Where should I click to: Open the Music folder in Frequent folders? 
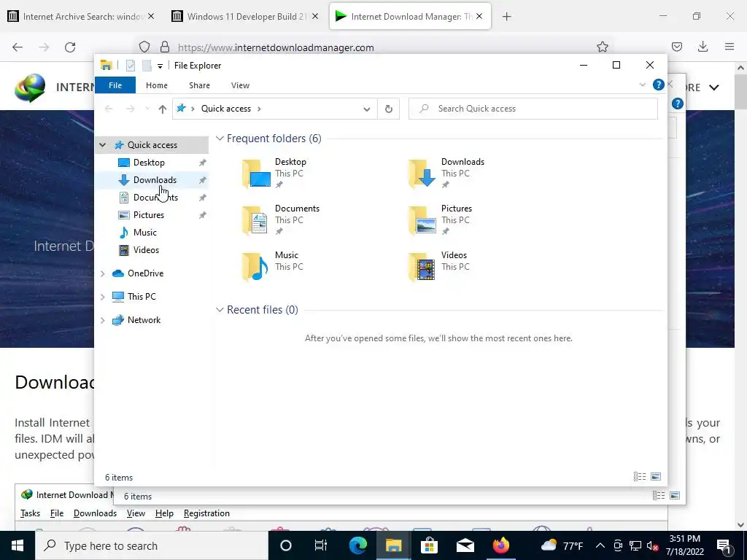[273, 267]
